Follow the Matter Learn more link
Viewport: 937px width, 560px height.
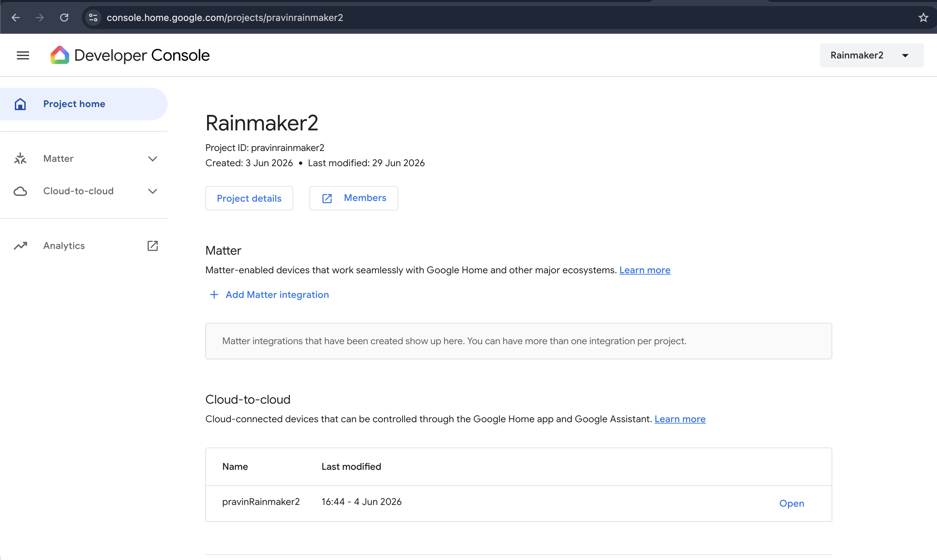click(x=644, y=270)
